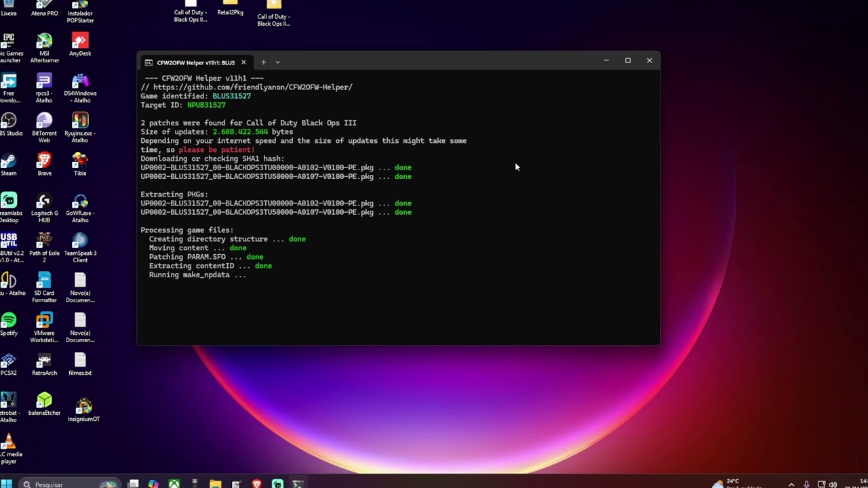The width and height of the screenshot is (868, 488).
Task: Select the Terminal icon on taskbar
Action: coord(297,484)
